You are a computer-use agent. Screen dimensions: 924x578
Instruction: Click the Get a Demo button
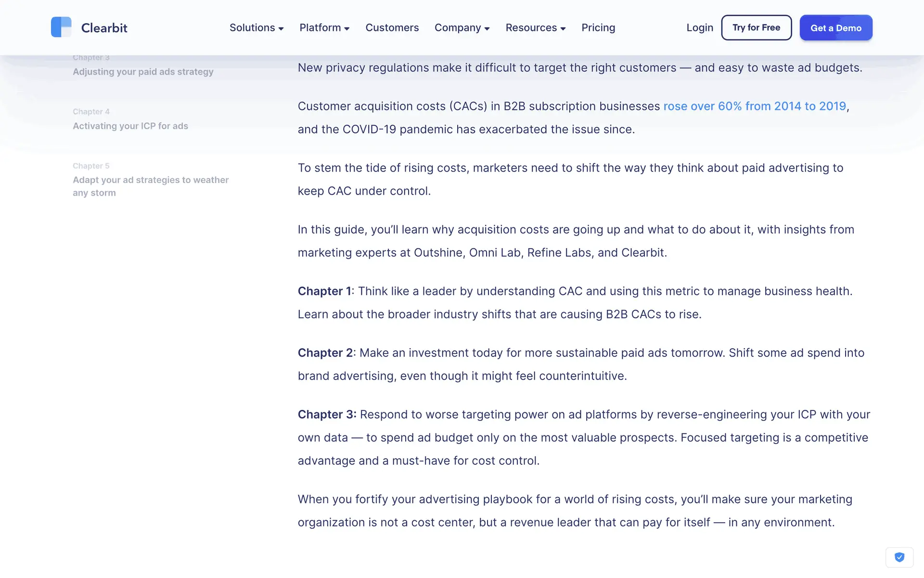coord(835,27)
